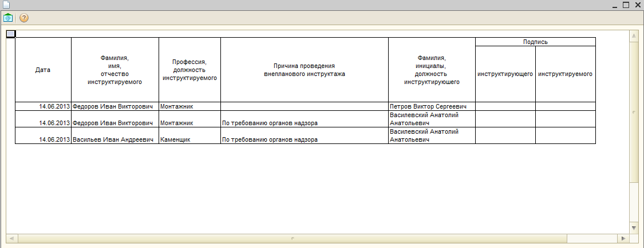Image resolution: width=644 pixels, height=248 pixels.
Task: Select 'Монтажник' in the Петров Виктор Сергеевич row
Action: 189,106
